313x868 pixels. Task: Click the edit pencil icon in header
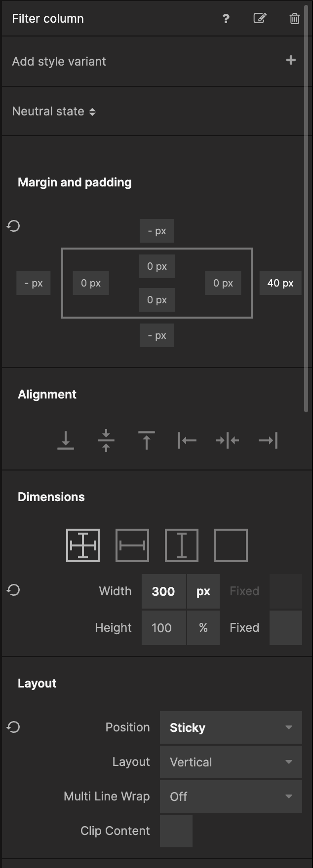pyautogui.click(x=260, y=19)
